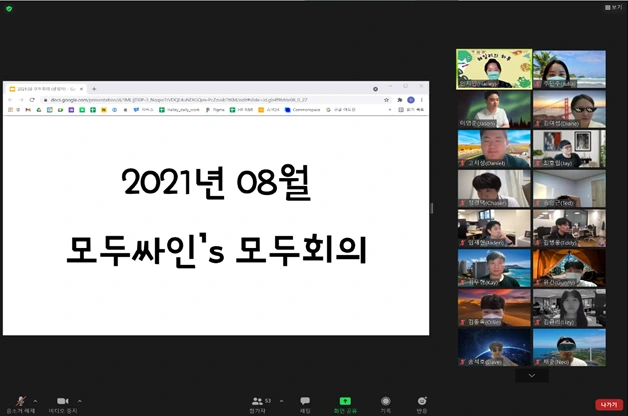Viewport: 628px width, 416px height.
Task: Open Chrome extensions puzzle icon
Action: pyautogui.click(x=400, y=100)
